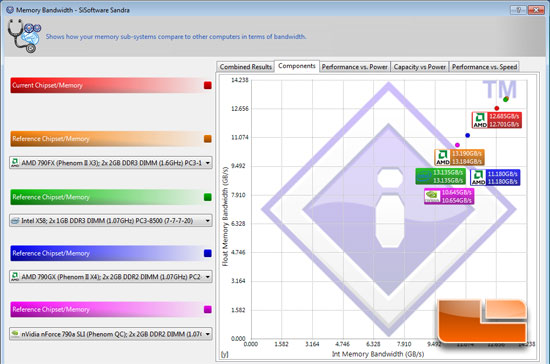The image size is (550, 364).
Task: Click the green reference color swatch
Action: click(208, 197)
